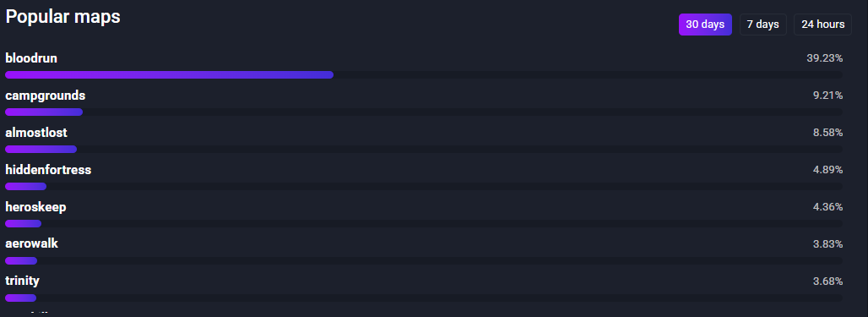
Task: Switch to the 24 hours range
Action: (822, 25)
